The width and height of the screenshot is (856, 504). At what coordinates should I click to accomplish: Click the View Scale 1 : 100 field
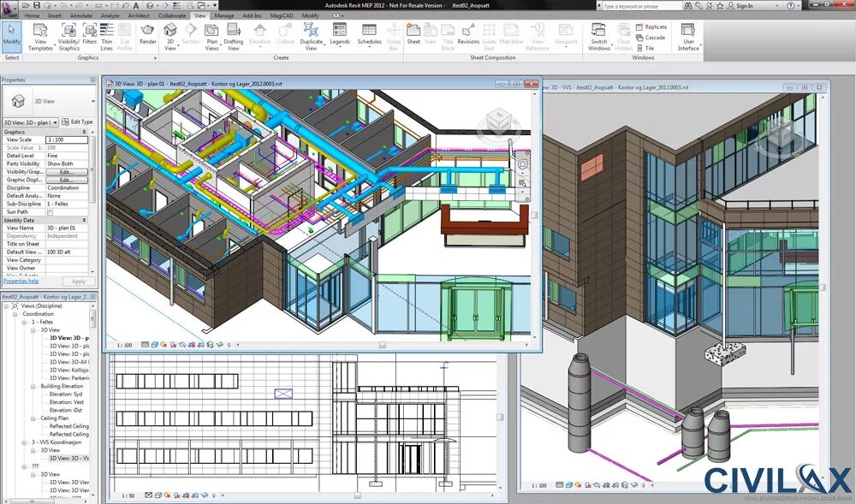(x=67, y=139)
